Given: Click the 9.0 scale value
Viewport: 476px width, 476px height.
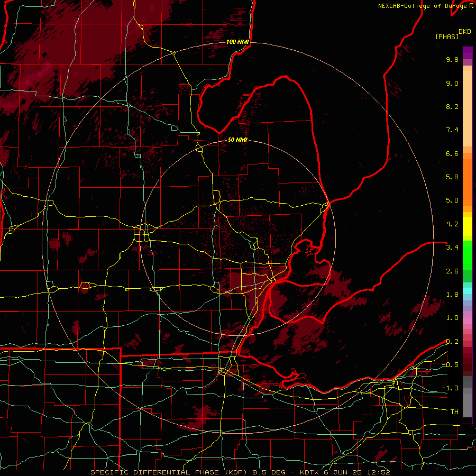Looking at the screenshot, I should click(452, 83).
